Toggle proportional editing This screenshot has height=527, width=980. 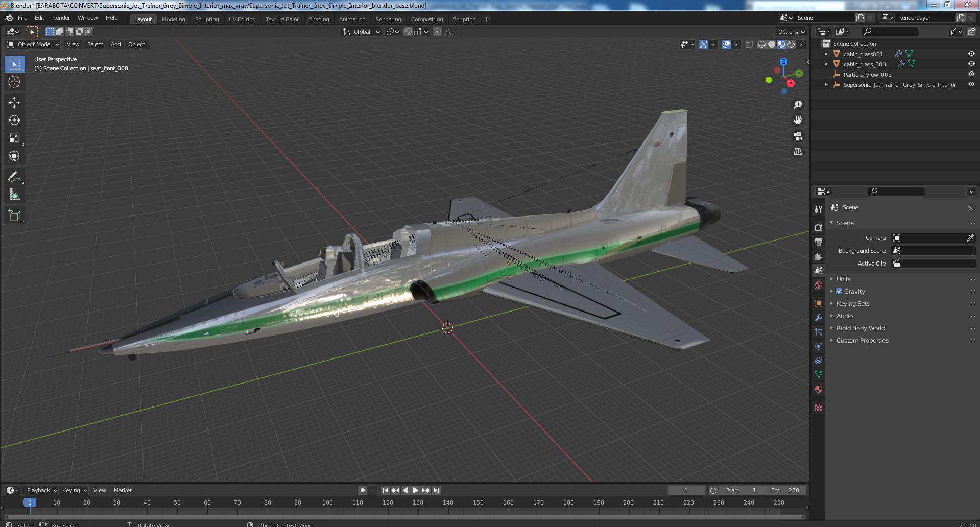point(437,32)
